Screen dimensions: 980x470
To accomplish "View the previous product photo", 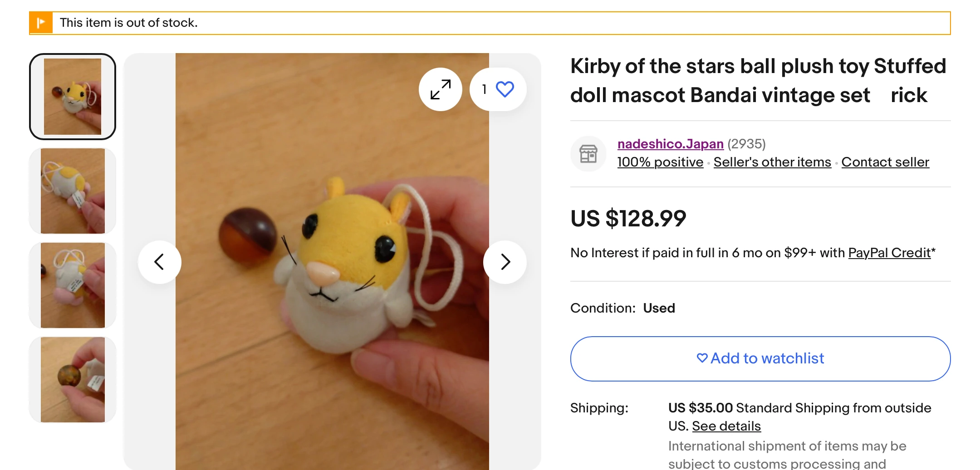I will [160, 262].
